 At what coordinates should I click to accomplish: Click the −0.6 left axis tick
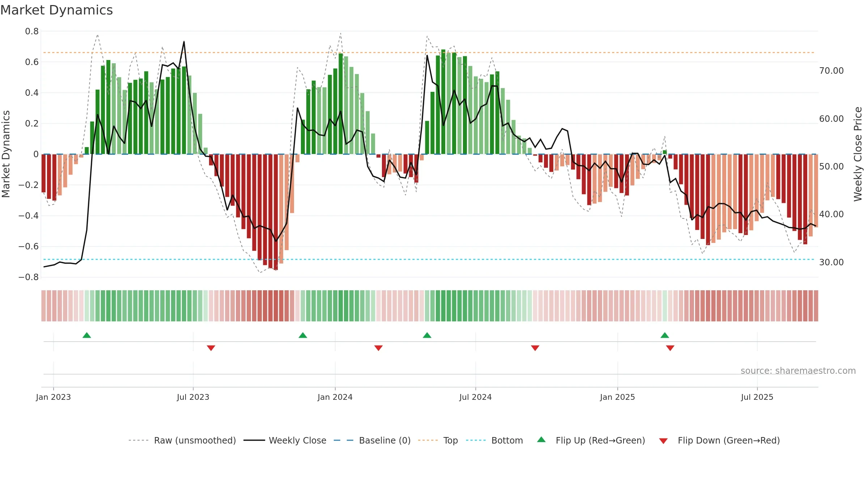pos(29,247)
